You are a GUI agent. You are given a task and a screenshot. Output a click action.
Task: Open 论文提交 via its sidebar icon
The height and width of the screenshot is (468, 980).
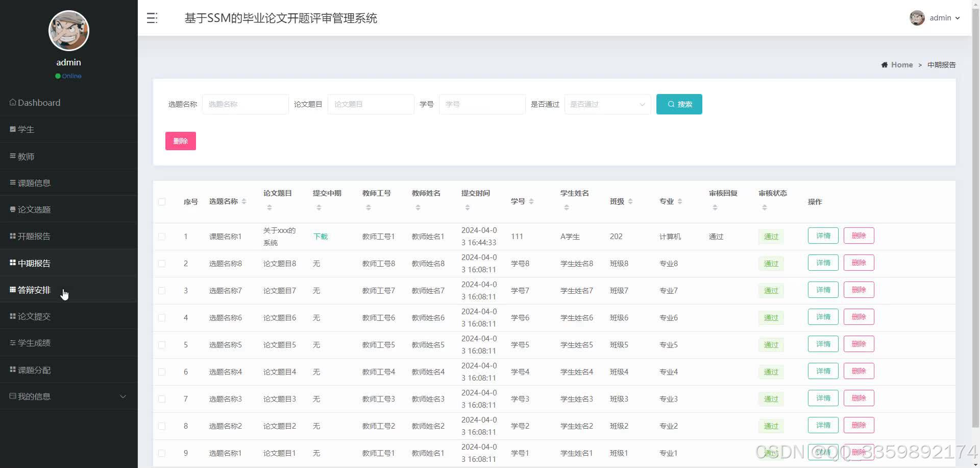point(12,316)
